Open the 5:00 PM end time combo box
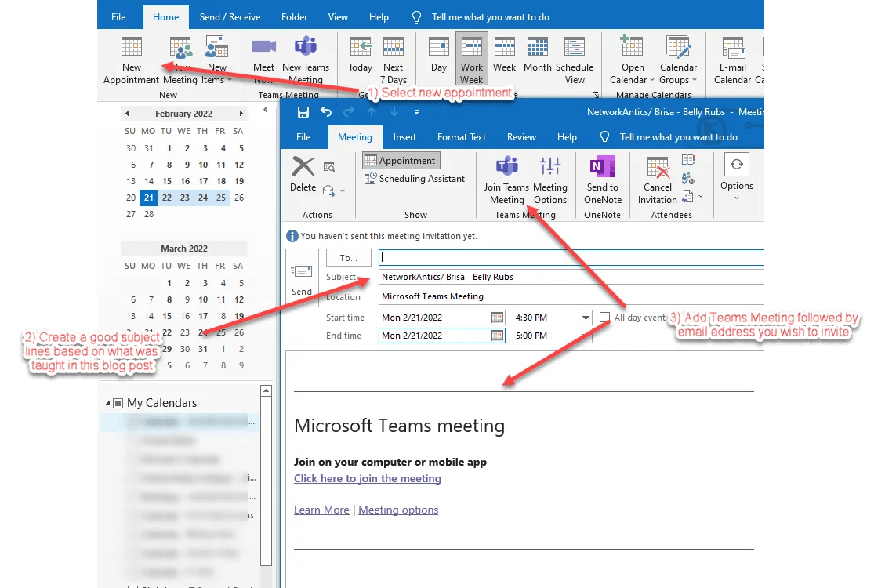Viewport: 885px width, 588px height. pyautogui.click(x=551, y=336)
